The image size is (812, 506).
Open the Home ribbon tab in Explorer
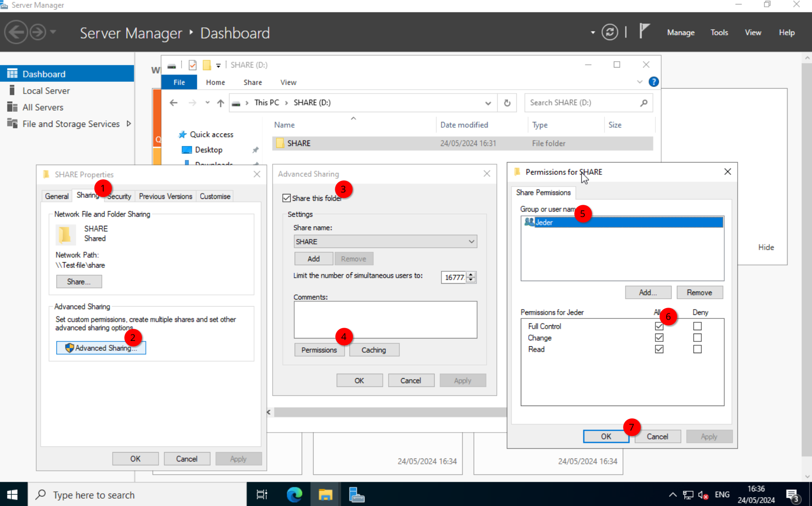point(215,82)
